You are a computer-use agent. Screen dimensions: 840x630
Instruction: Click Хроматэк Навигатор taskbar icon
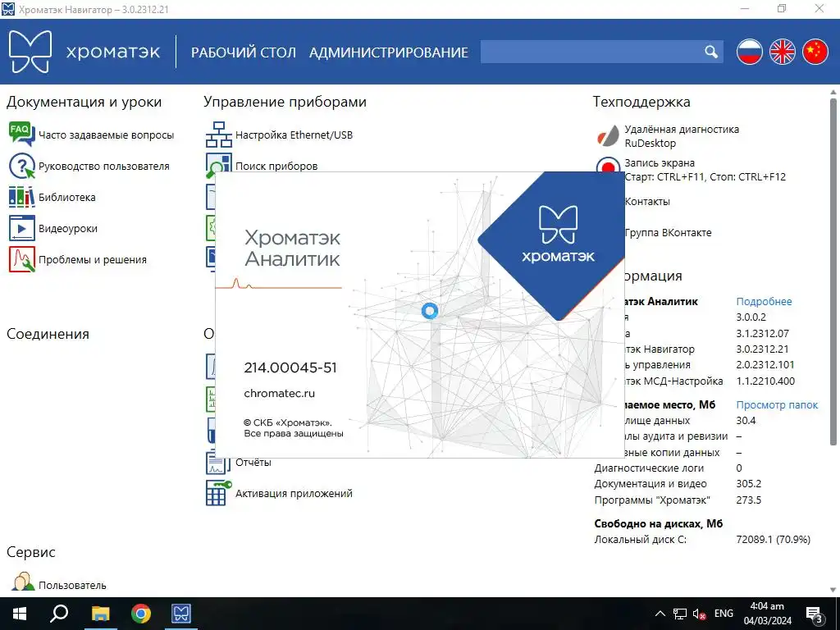click(181, 614)
